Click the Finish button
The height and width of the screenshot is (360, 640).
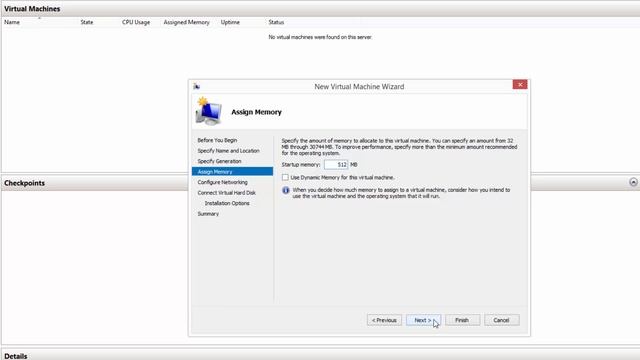tap(462, 320)
